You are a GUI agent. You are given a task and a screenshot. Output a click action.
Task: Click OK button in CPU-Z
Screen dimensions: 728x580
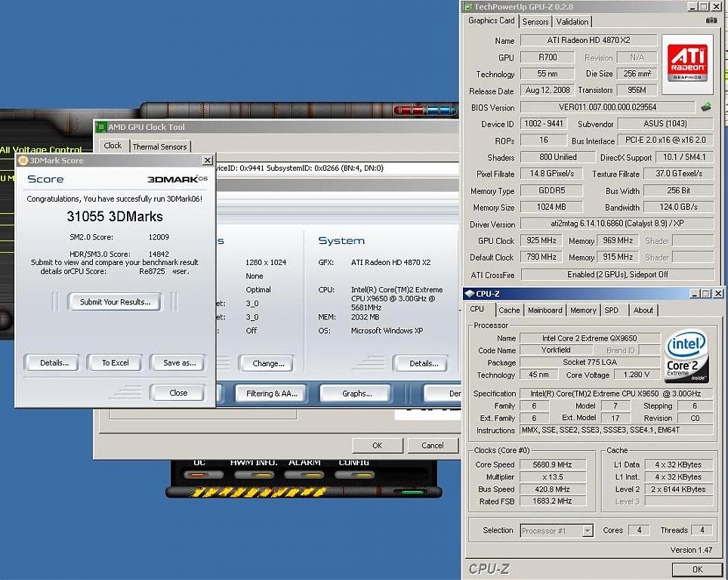(x=697, y=569)
